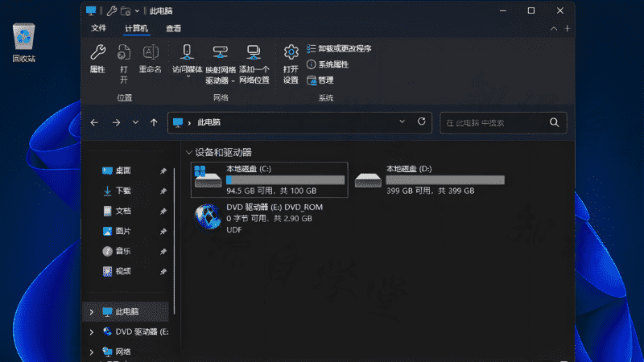Open the 文件 file ribbon tab

[98, 28]
